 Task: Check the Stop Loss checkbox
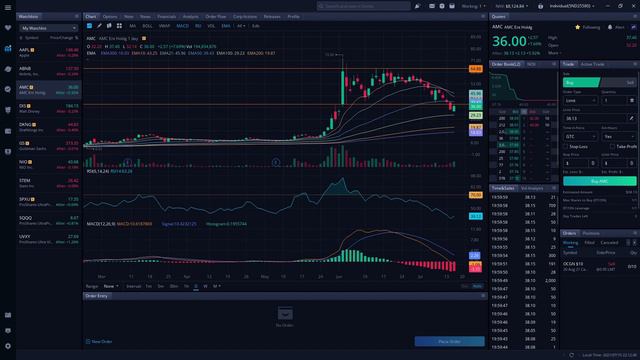click(565, 146)
